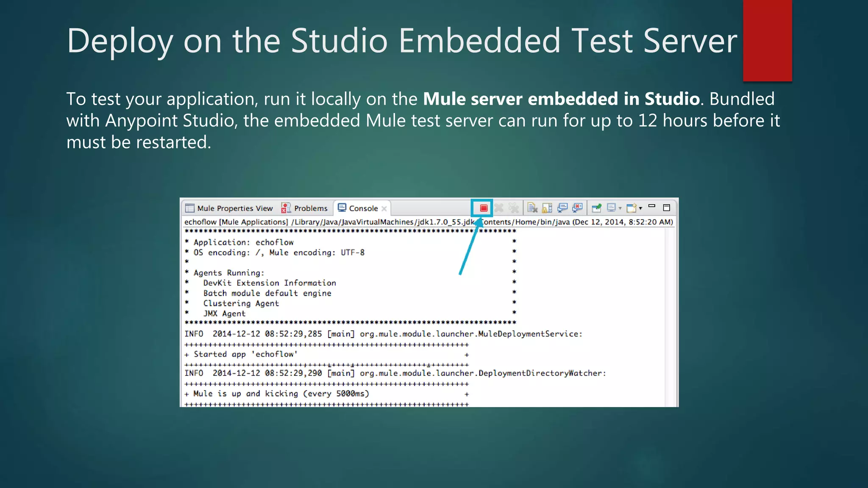This screenshot has width=868, height=488.
Task: Minimize the console panel
Action: [652, 206]
